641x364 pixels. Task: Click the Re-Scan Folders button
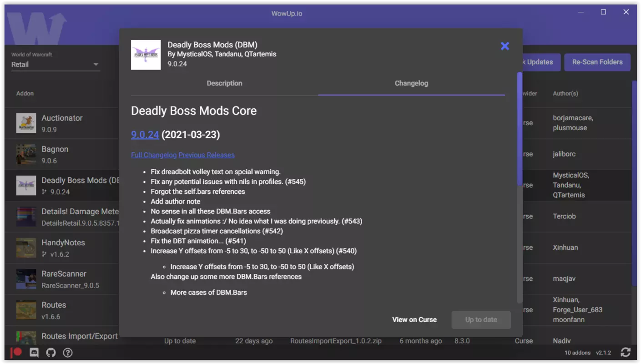(x=597, y=62)
